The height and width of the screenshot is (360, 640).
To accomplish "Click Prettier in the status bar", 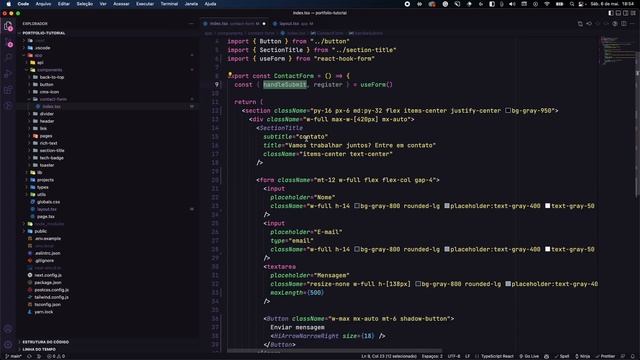I will [x=605, y=356].
